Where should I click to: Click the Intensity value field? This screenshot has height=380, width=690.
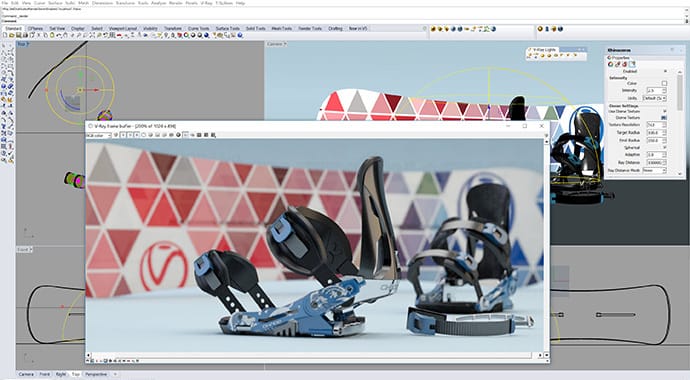[653, 90]
